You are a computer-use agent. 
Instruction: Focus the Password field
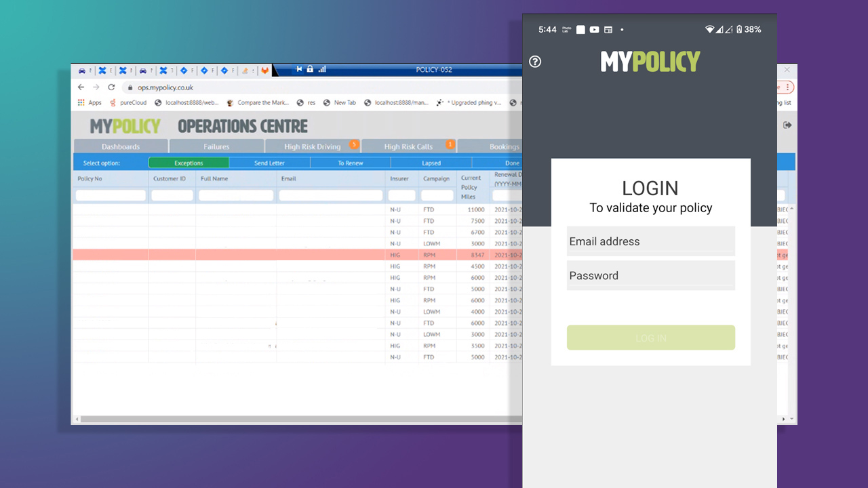point(650,276)
